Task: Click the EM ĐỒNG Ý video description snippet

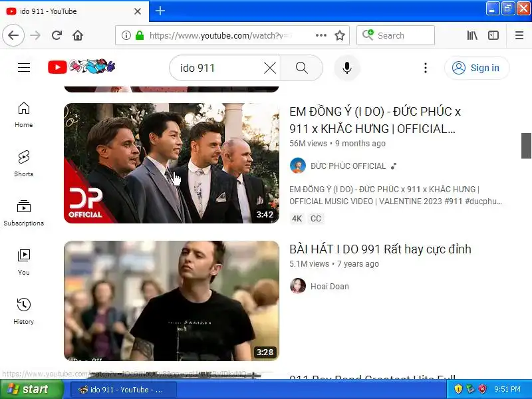Action: [x=396, y=195]
